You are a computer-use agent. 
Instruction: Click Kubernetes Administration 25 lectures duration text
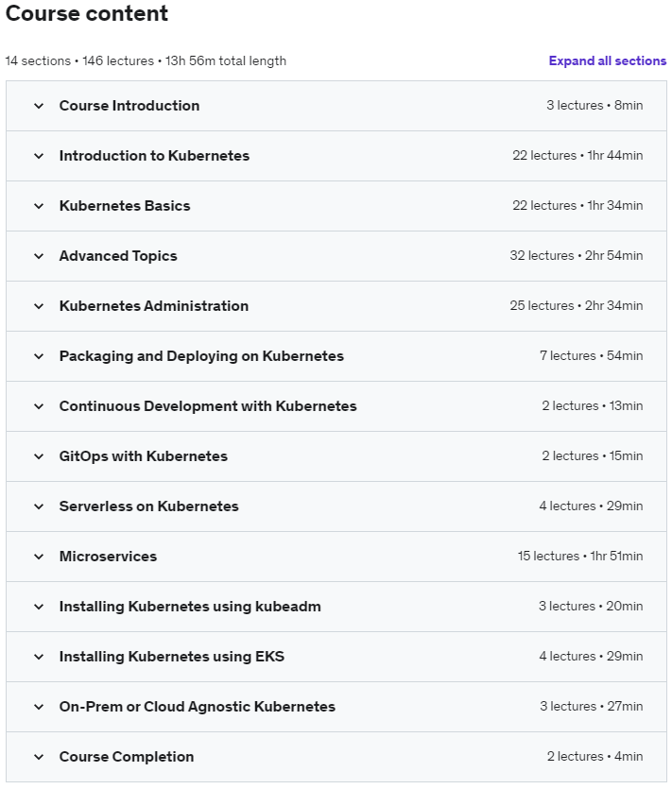tap(576, 306)
